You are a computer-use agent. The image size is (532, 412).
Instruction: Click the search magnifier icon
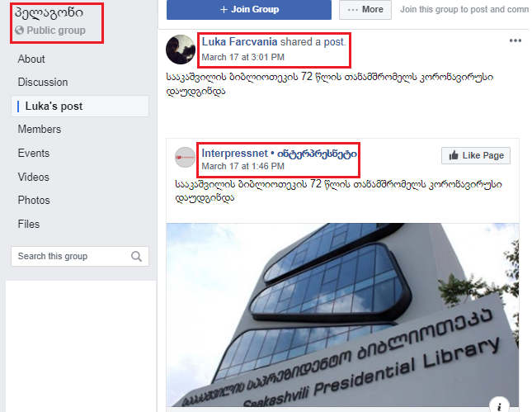pos(136,257)
